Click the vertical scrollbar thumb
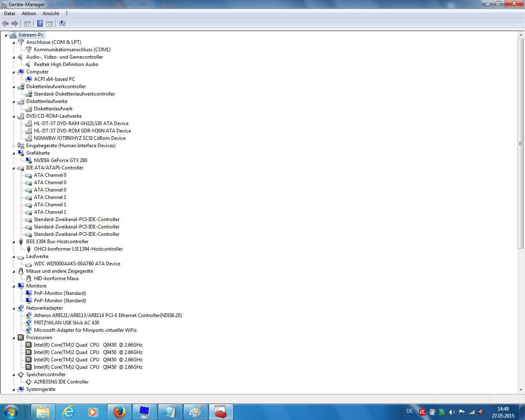The width and height of the screenshot is (525, 420). click(520, 144)
